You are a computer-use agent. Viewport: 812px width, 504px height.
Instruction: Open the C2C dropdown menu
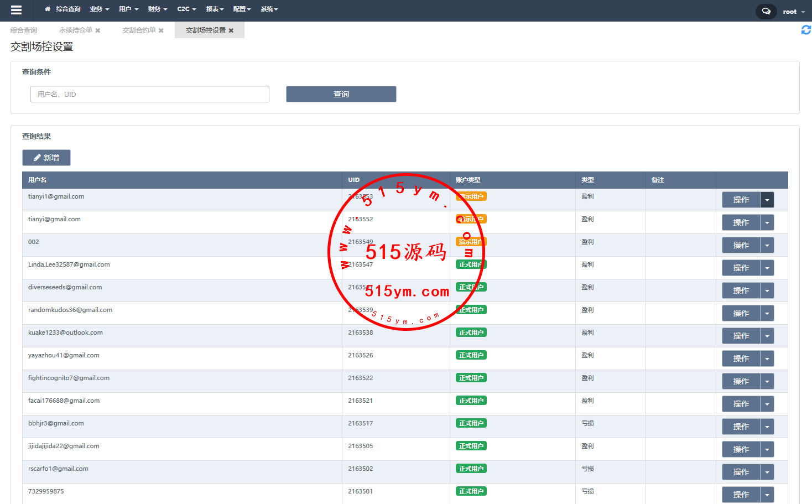tap(186, 9)
